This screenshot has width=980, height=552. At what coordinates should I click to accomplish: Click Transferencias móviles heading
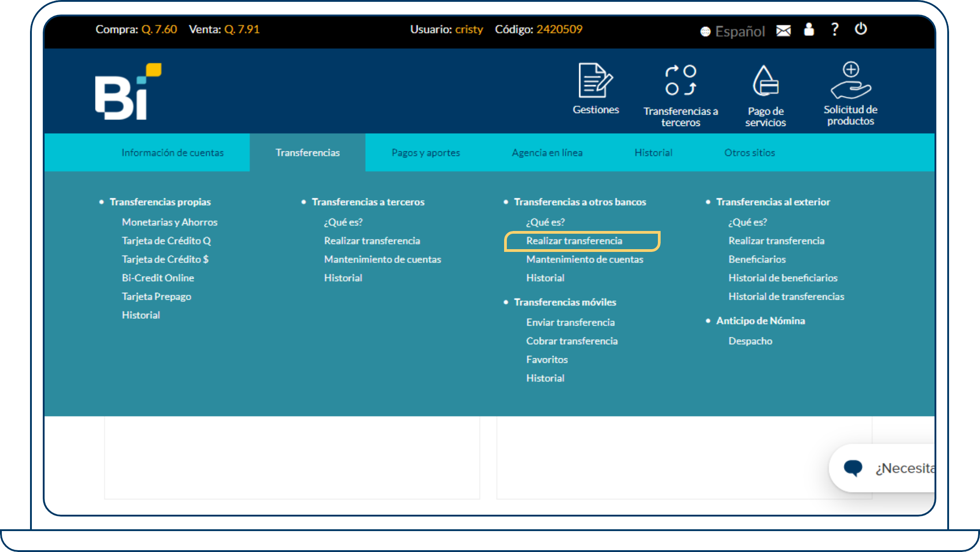pyautogui.click(x=565, y=302)
